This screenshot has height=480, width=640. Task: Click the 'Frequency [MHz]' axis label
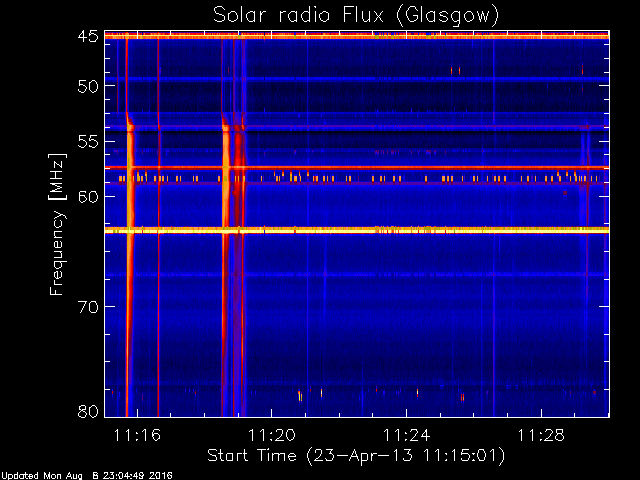[x=57, y=224]
